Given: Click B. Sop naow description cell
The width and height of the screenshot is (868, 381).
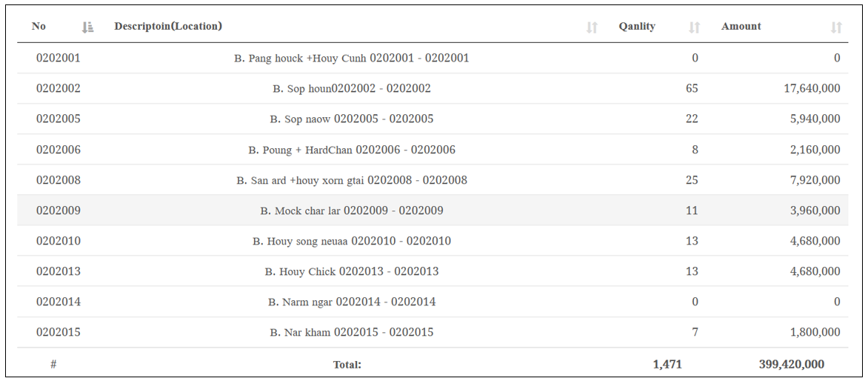Looking at the screenshot, I should [x=352, y=119].
